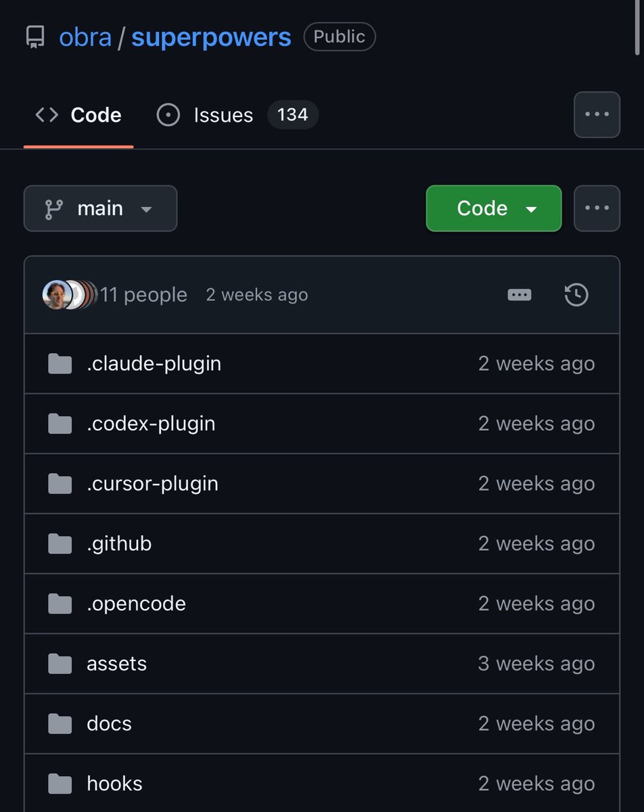Open the hooks folder
This screenshot has width=644, height=812.
point(114,784)
